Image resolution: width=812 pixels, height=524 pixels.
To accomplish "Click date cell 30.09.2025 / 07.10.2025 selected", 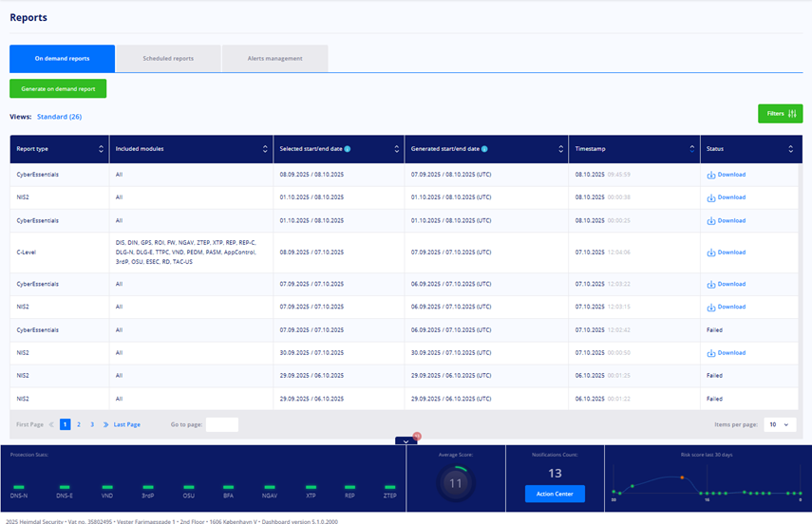I will pos(312,353).
